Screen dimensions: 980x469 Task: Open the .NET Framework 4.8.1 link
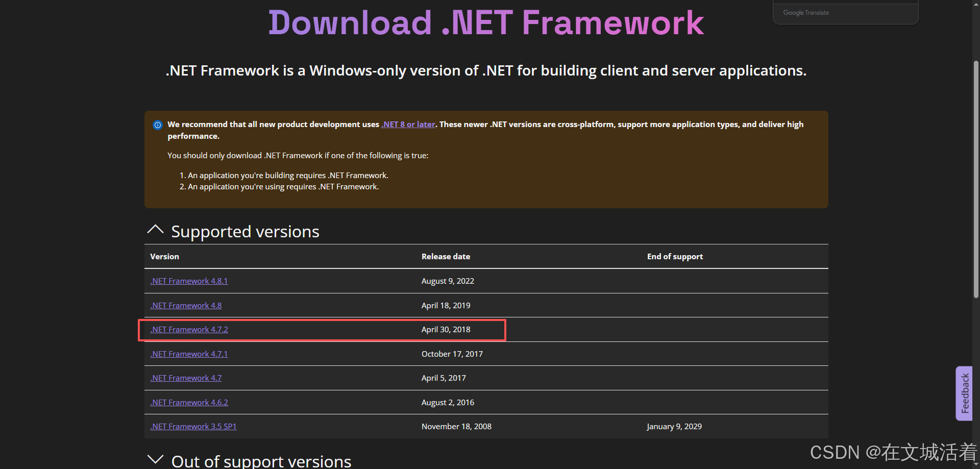tap(189, 281)
